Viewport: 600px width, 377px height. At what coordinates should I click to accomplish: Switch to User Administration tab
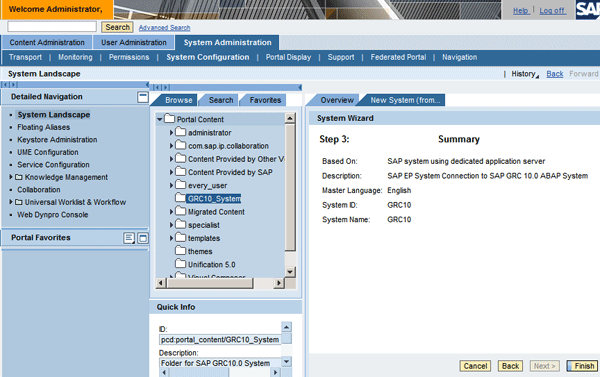click(134, 42)
